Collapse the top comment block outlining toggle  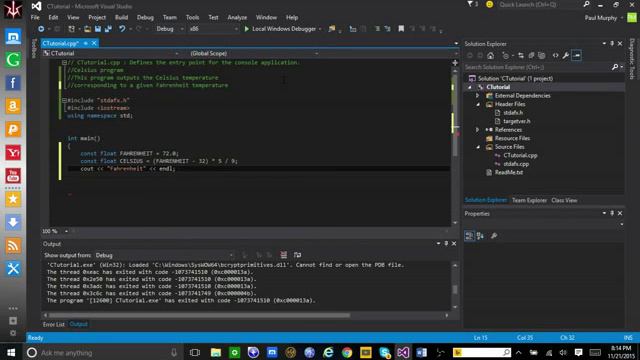coord(64,62)
